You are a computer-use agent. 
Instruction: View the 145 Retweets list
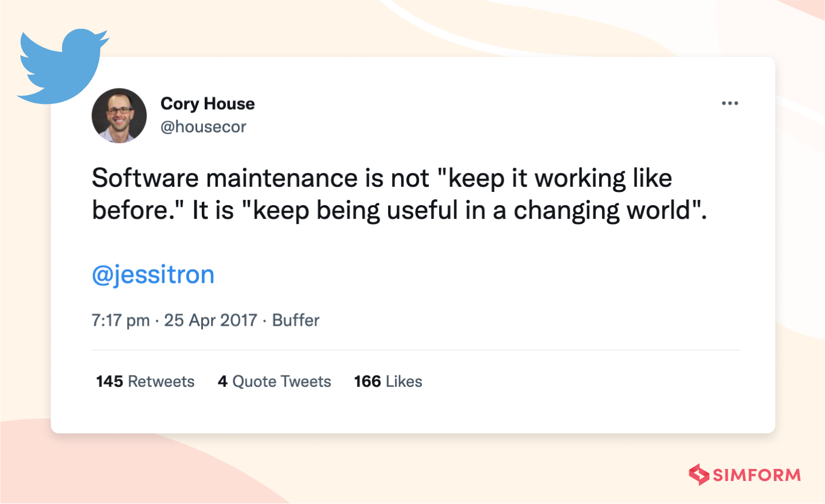145,382
